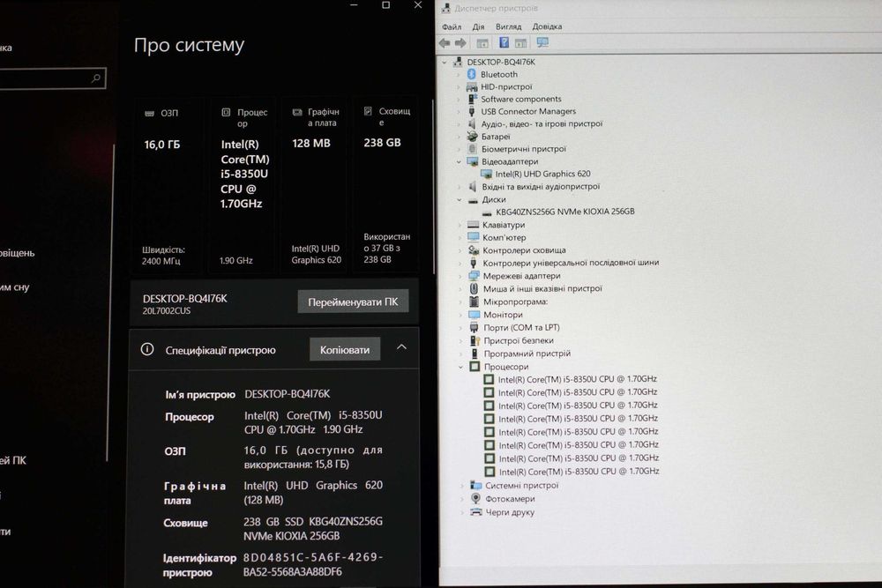Click the Батареї battery icon

pos(472,137)
